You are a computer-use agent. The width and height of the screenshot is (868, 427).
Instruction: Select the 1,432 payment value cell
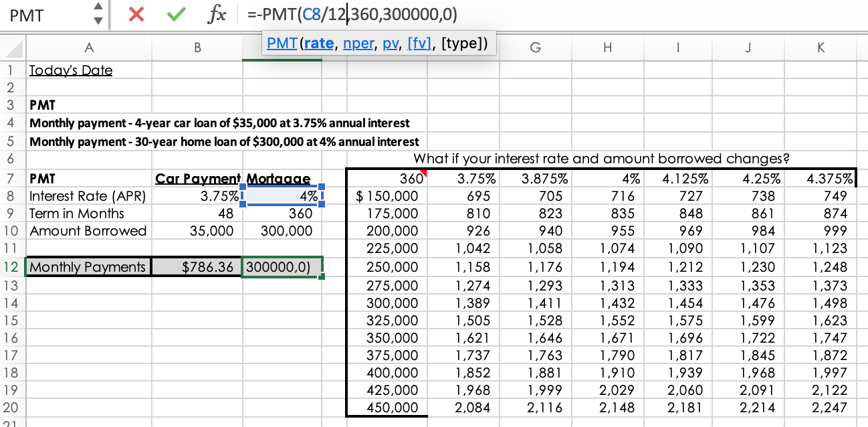(607, 302)
